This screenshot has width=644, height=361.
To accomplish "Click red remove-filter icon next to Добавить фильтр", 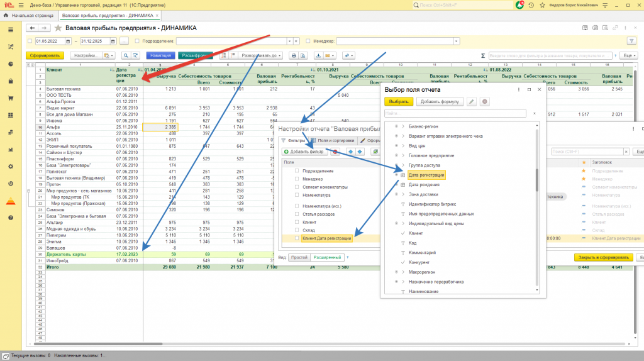I will (336, 152).
